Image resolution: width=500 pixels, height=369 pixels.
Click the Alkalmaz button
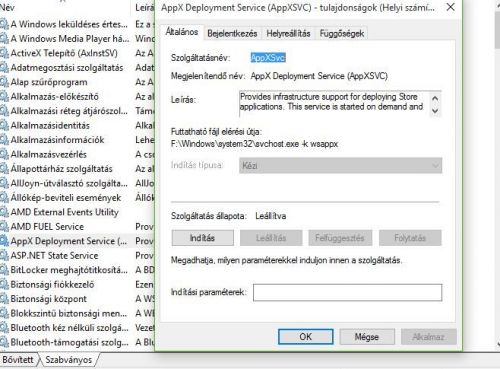click(428, 337)
